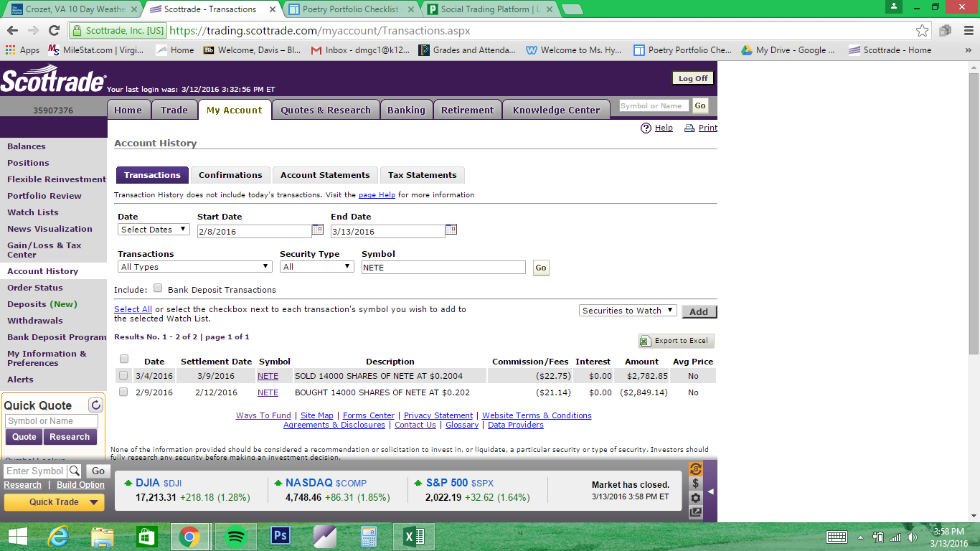This screenshot has height=551, width=980.
Task: Open the Select Dates dropdown
Action: [x=154, y=230]
